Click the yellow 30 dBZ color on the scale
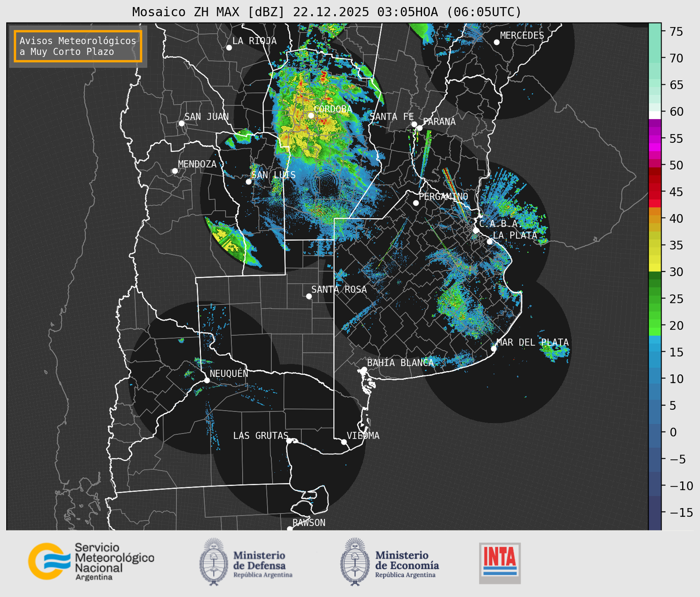The image size is (700, 597). (655, 268)
